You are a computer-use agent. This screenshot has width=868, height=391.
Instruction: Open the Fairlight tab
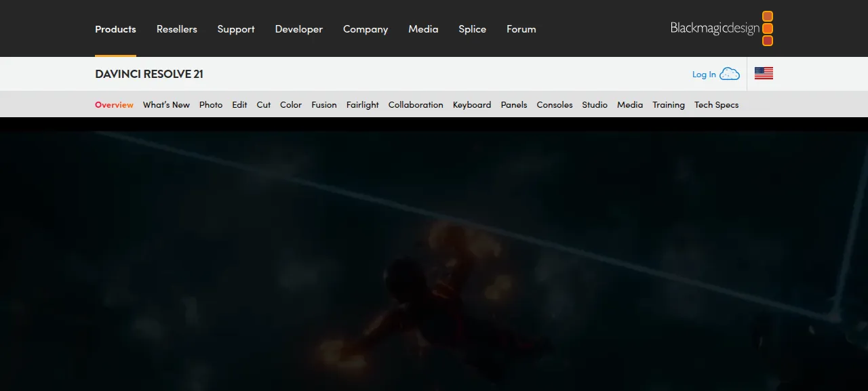(363, 104)
